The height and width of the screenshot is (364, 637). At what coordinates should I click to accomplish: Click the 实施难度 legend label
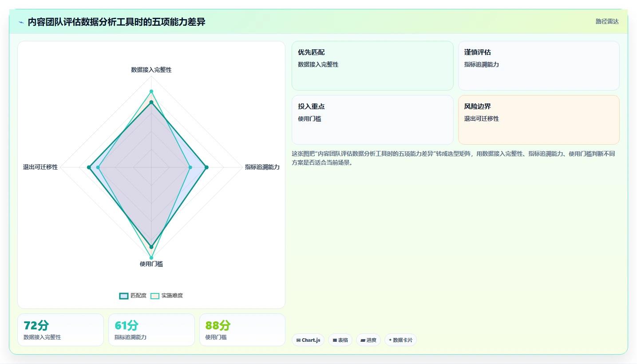click(172, 296)
